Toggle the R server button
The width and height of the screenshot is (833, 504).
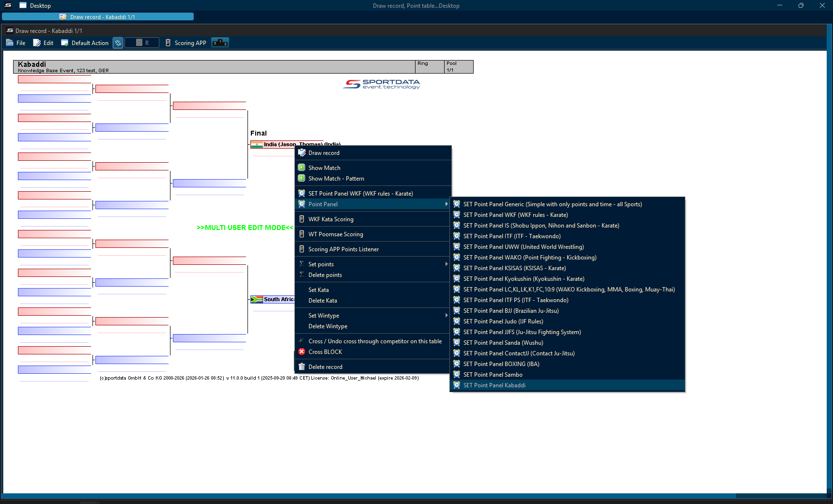pos(142,43)
